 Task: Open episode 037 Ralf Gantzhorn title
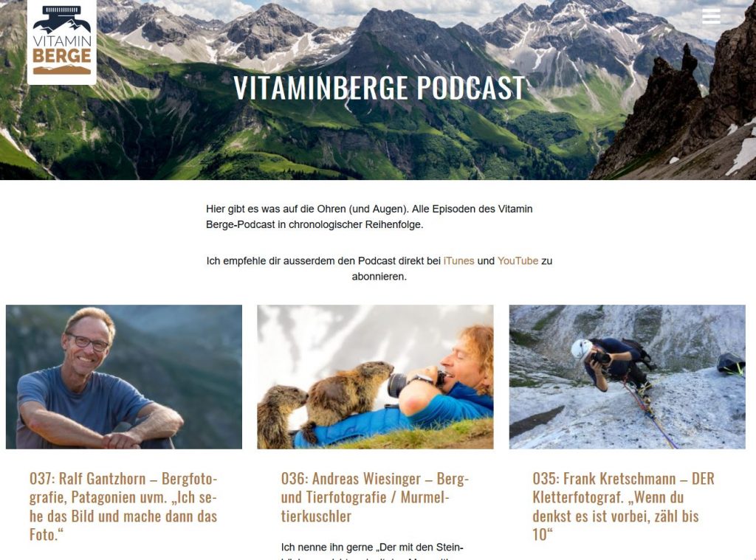[123, 506]
